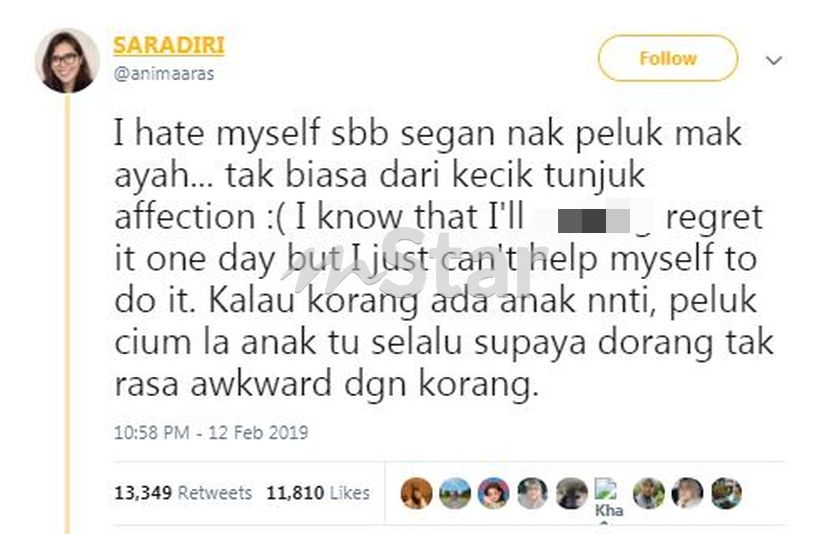Open the fourth liker's greyish avatar
The height and width of the screenshot is (534, 830).
pos(532,493)
